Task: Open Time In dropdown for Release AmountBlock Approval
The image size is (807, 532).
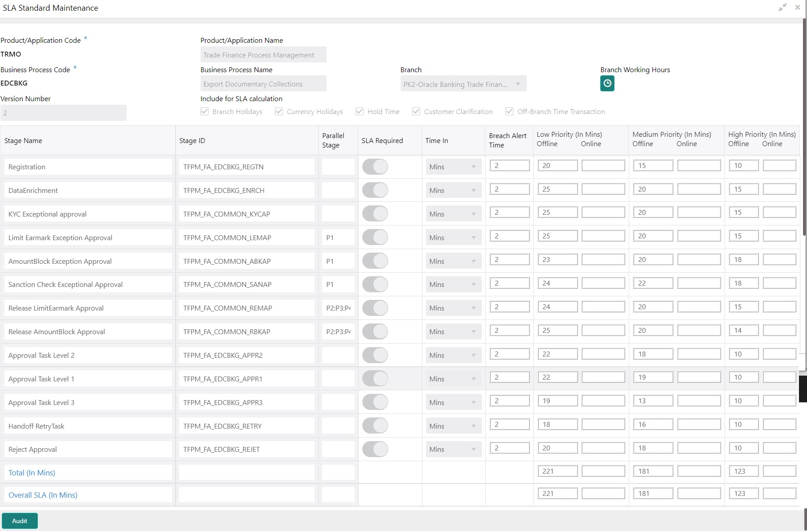Action: coord(454,331)
